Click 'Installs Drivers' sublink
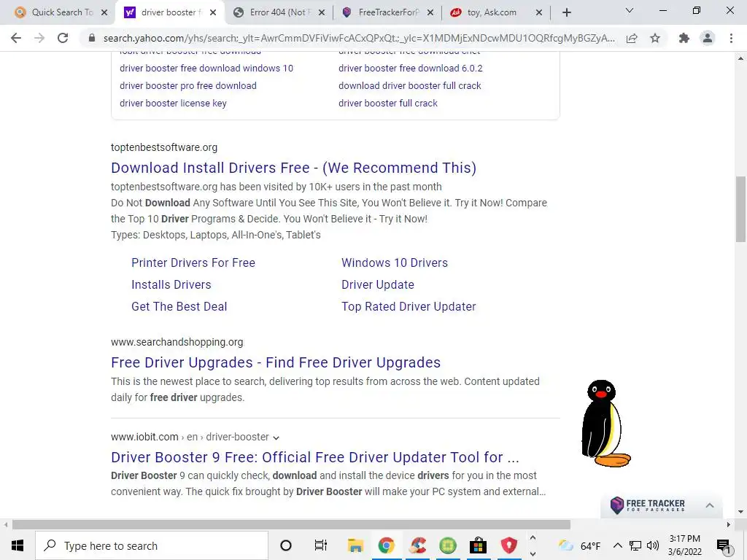This screenshot has height=560, width=747. coord(171,285)
